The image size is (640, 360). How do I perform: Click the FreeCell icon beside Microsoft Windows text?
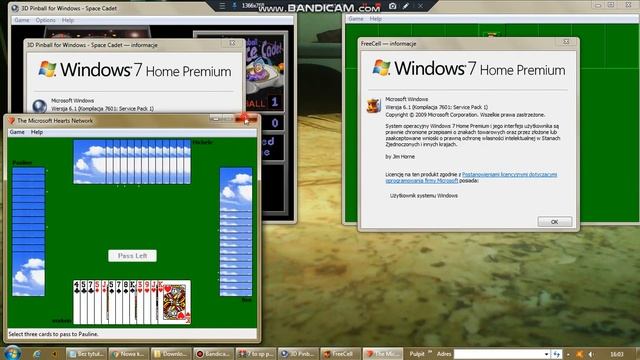click(x=373, y=105)
